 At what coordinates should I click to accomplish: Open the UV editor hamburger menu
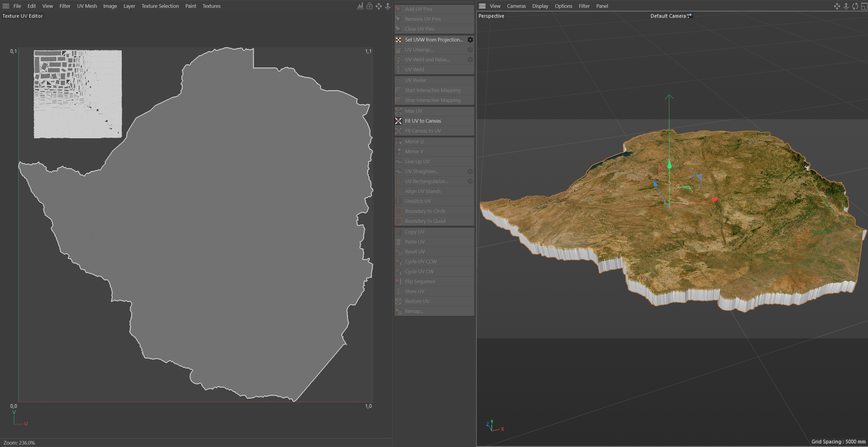click(6, 6)
